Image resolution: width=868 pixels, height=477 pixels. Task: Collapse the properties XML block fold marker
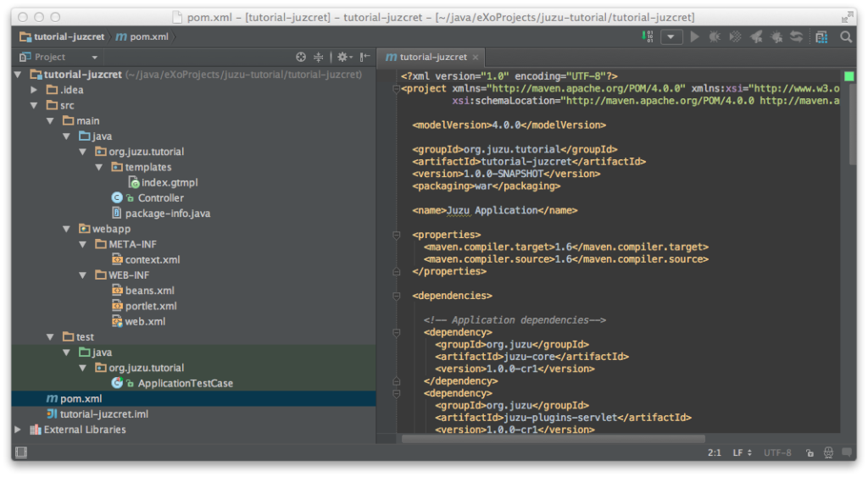tap(395, 235)
